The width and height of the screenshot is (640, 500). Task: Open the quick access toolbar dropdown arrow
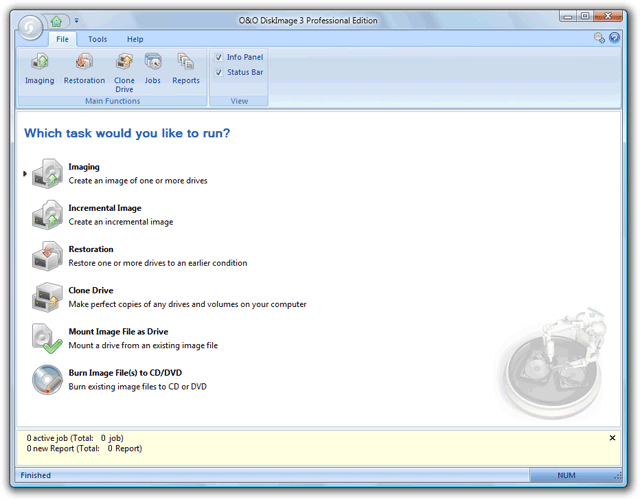point(76,20)
